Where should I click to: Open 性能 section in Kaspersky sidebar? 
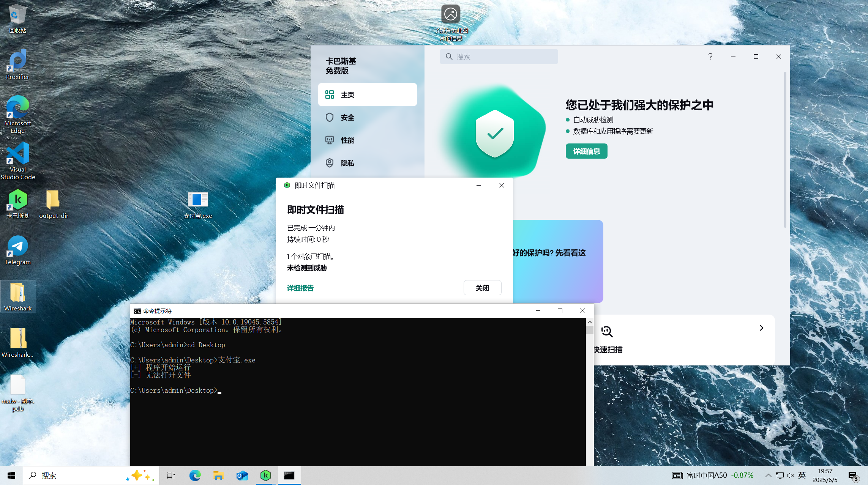367,140
